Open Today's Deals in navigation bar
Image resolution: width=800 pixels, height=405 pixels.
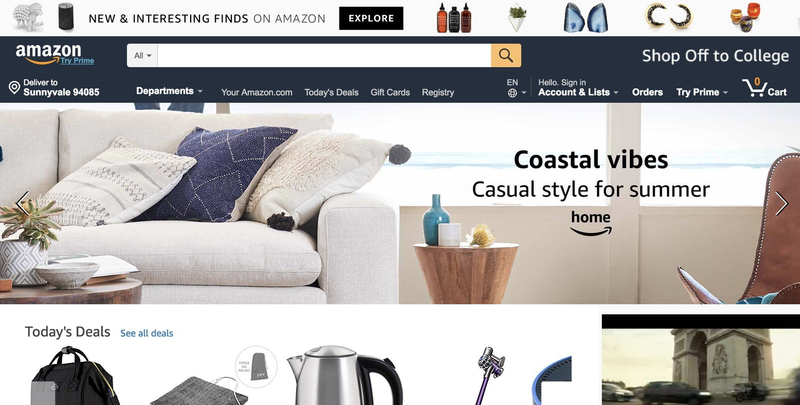[x=331, y=92]
